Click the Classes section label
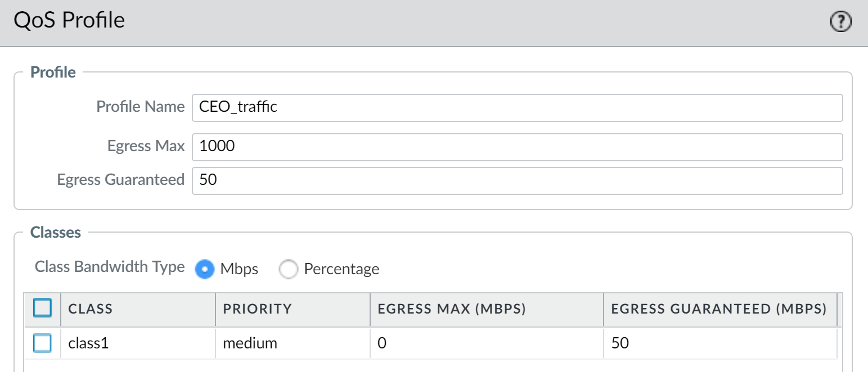 click(56, 232)
